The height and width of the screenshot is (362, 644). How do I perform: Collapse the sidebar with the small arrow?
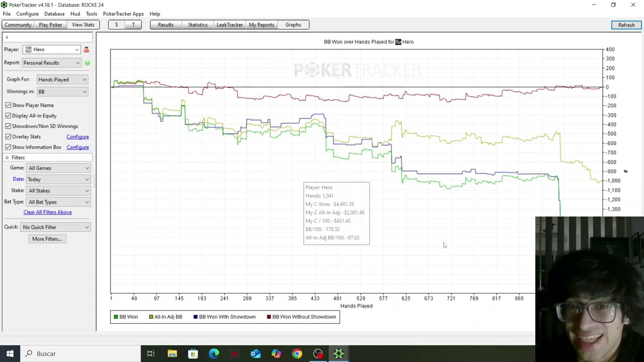pos(7,37)
